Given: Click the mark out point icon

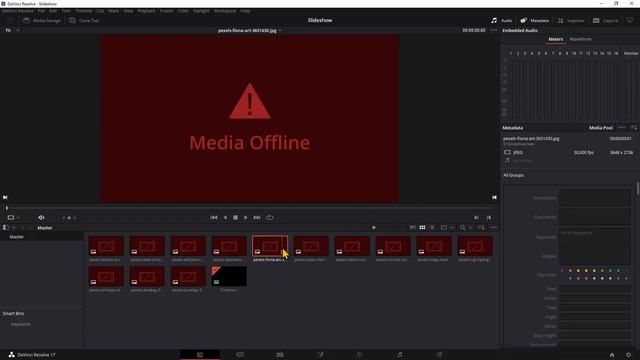Looking at the screenshot, I should 489,218.
